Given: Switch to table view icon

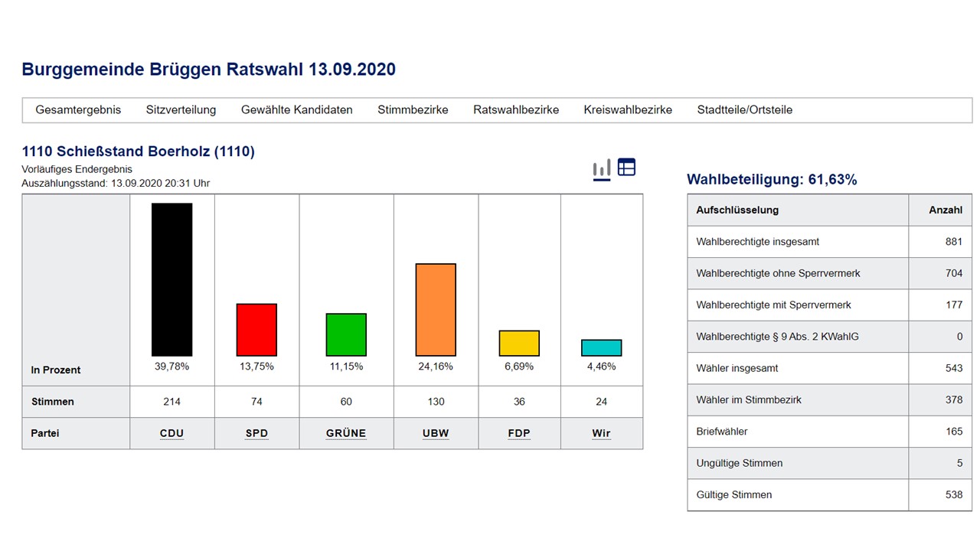Looking at the screenshot, I should (626, 168).
